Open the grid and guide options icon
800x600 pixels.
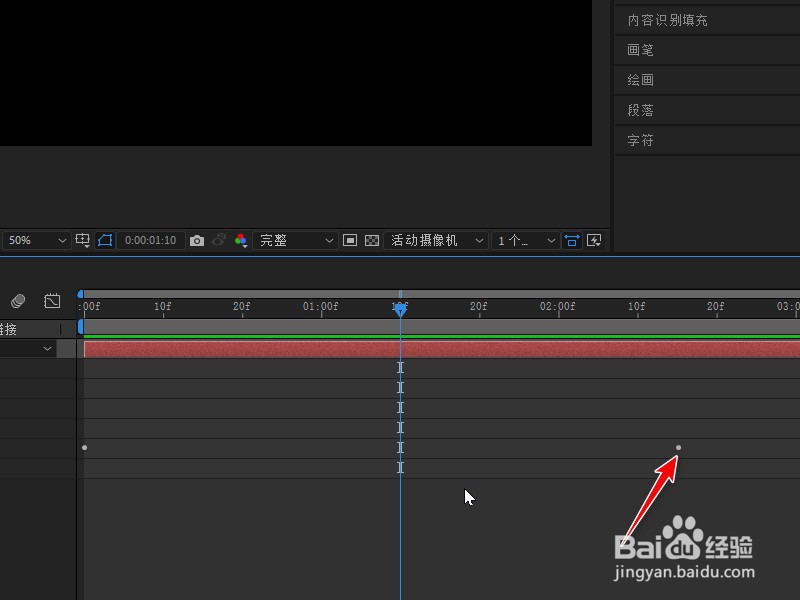point(82,240)
